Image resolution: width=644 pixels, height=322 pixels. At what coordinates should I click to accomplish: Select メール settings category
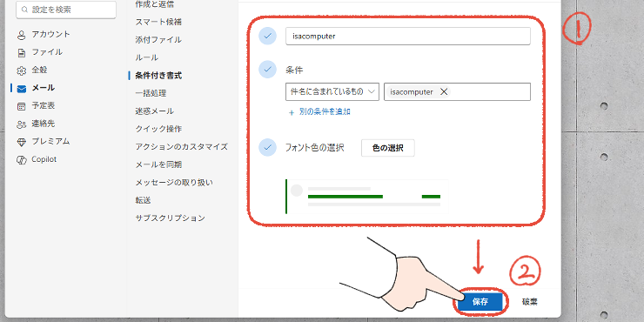(44, 88)
